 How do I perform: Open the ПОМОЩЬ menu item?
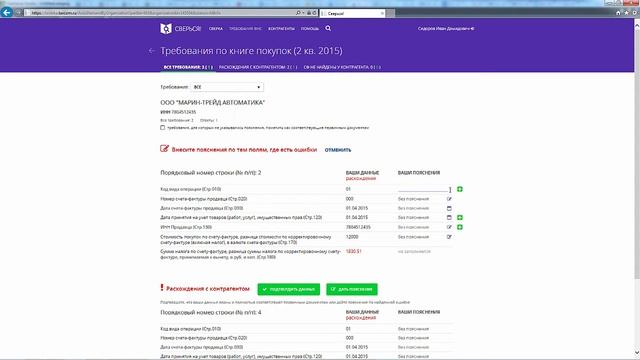tap(310, 29)
